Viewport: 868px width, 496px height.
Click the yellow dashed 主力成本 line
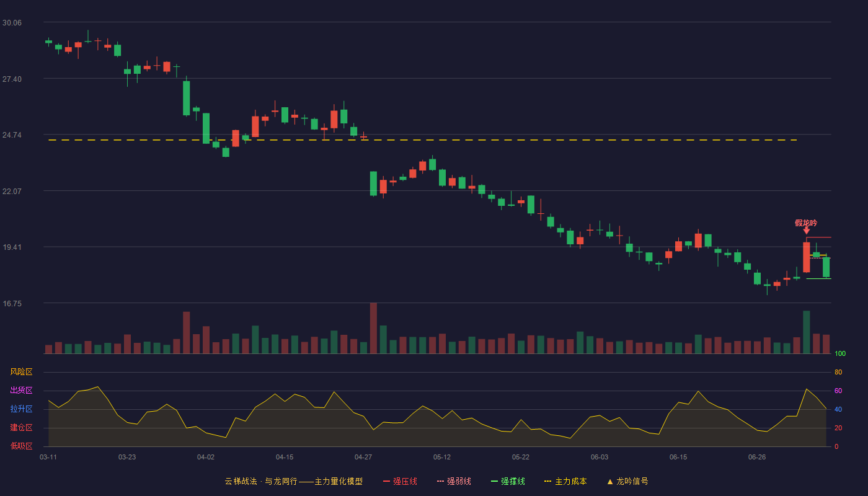[x=423, y=140]
